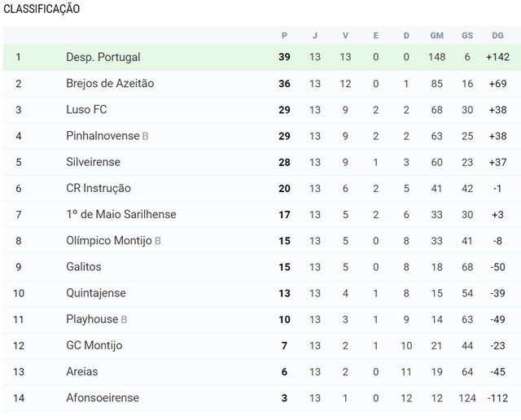This screenshot has height=420, width=521.
Task: Open the Playhouse B team page
Action: 96,319
